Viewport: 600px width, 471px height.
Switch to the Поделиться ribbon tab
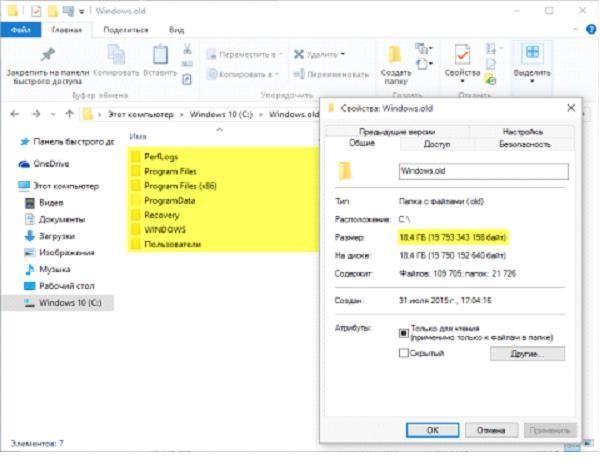pos(126,30)
